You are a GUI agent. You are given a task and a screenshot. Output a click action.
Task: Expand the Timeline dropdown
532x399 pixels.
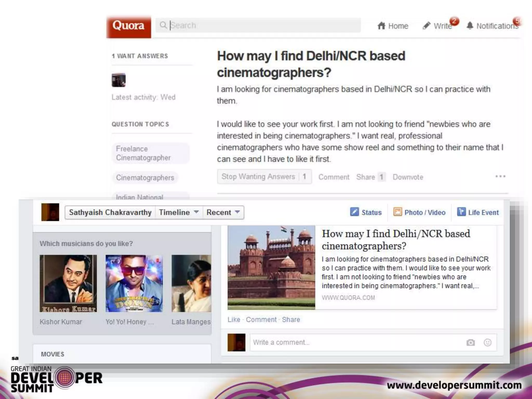179,212
